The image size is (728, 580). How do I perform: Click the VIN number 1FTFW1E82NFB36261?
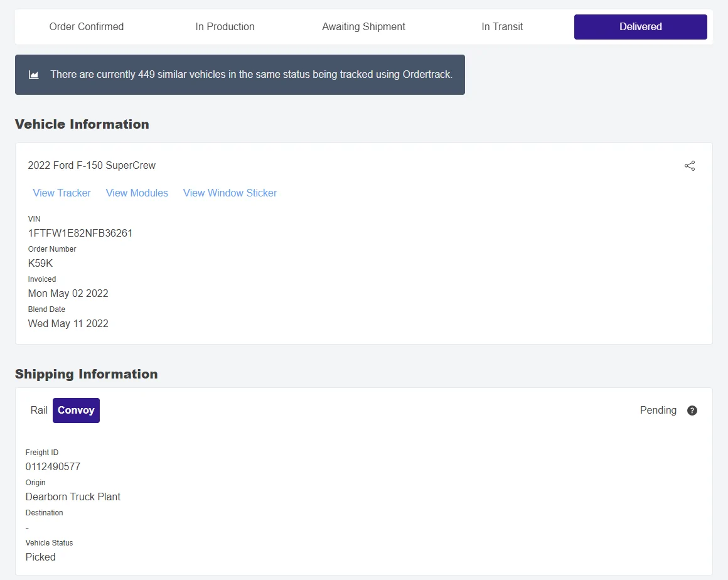point(80,234)
